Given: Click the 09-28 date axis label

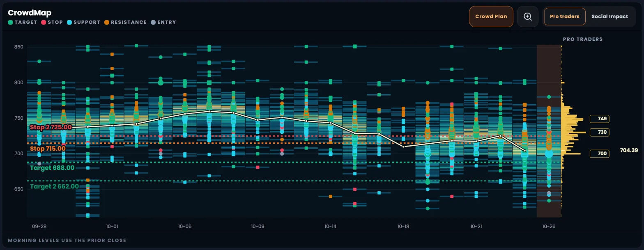Looking at the screenshot, I should click(x=39, y=226).
